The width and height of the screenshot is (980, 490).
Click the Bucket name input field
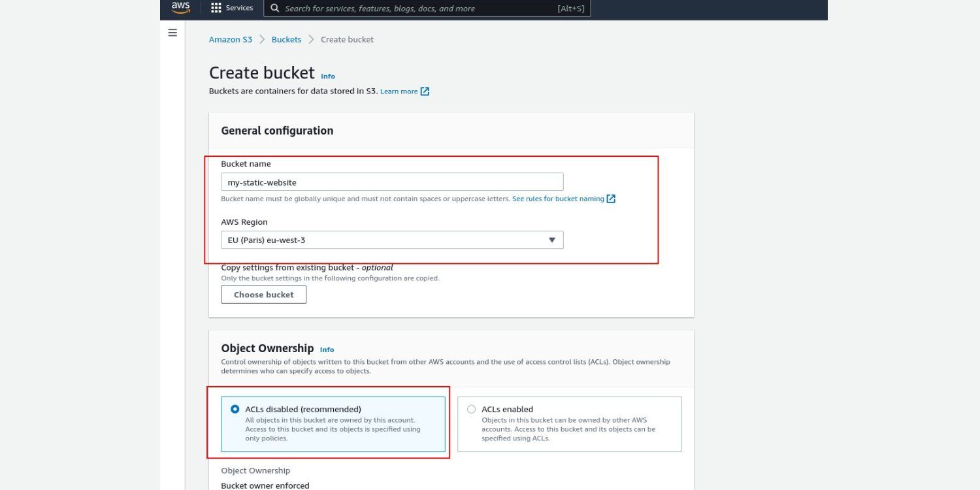tap(392, 182)
